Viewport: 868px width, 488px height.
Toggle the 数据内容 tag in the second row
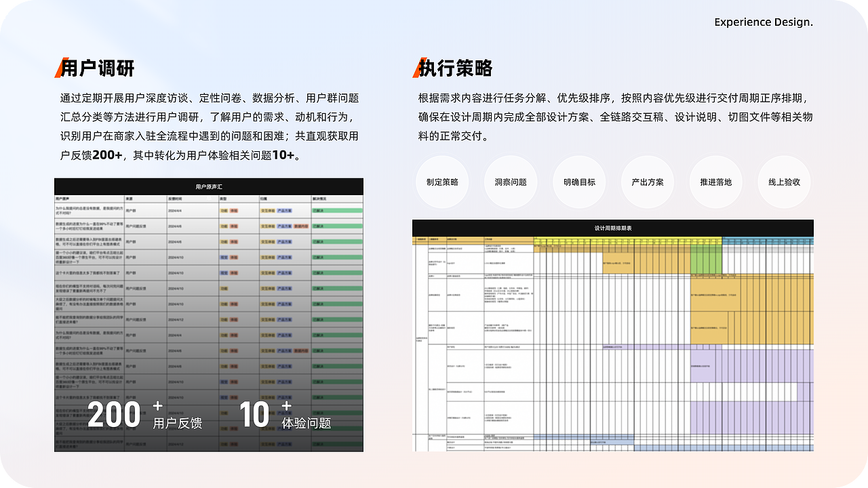pyautogui.click(x=300, y=226)
